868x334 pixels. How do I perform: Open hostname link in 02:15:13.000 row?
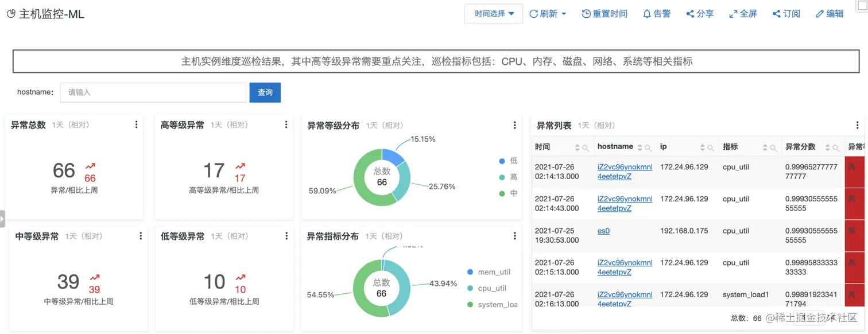point(625,267)
